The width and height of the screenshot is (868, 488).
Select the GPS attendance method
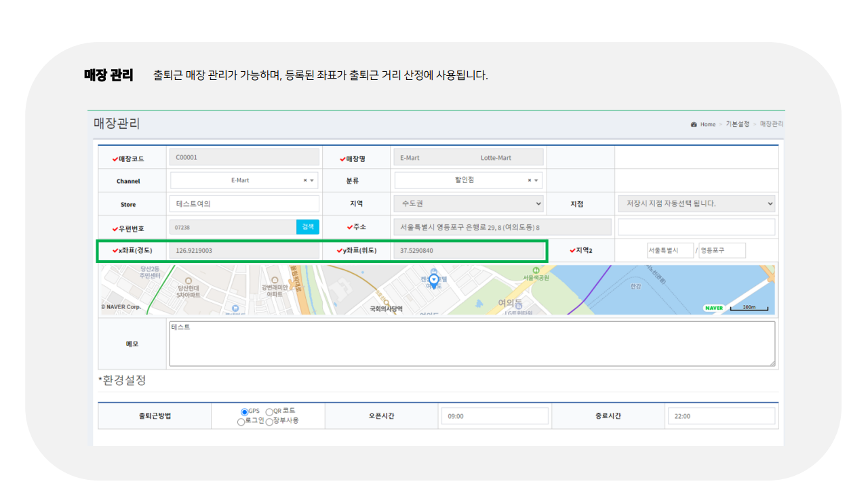tap(244, 411)
